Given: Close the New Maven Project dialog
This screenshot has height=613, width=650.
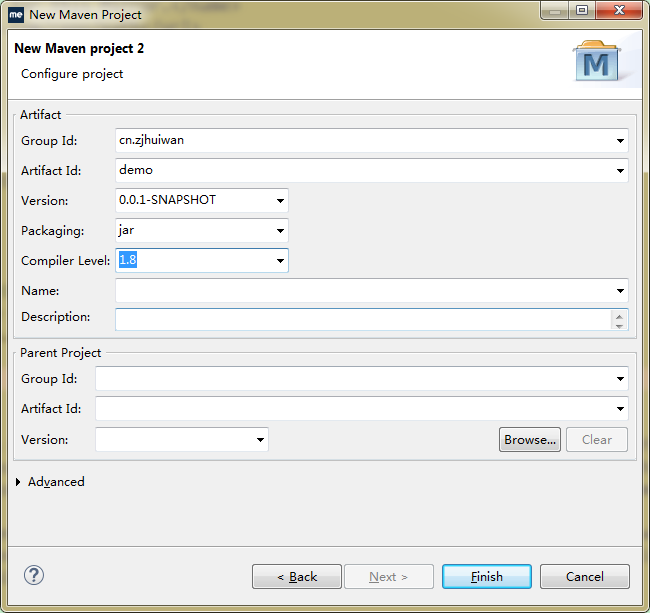Looking at the screenshot, I should [x=619, y=10].
